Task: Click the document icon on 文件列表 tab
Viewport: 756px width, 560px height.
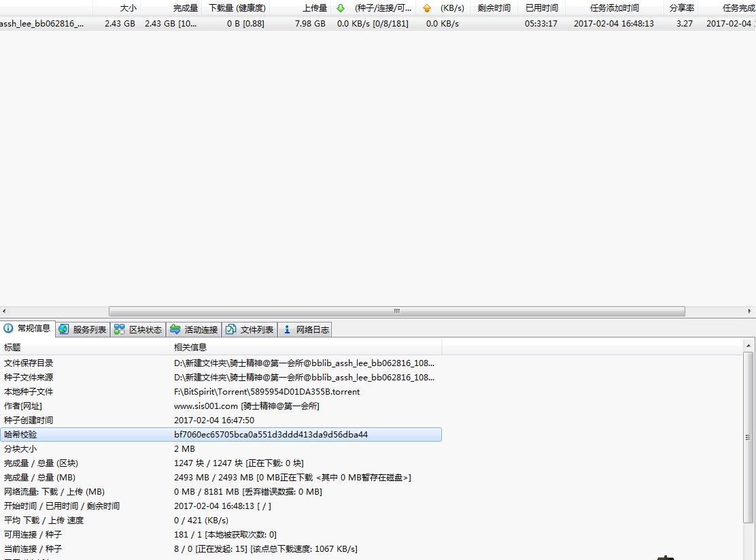Action: point(231,329)
